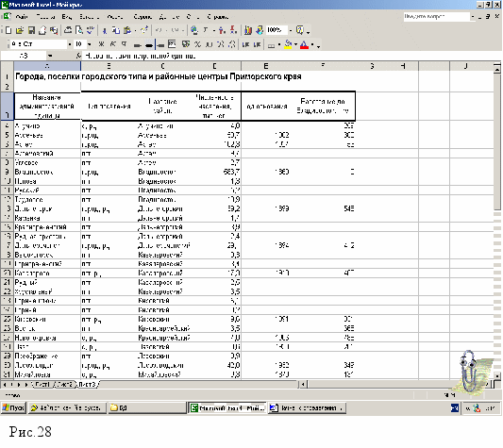Click the Merge and Center icon

point(172,44)
